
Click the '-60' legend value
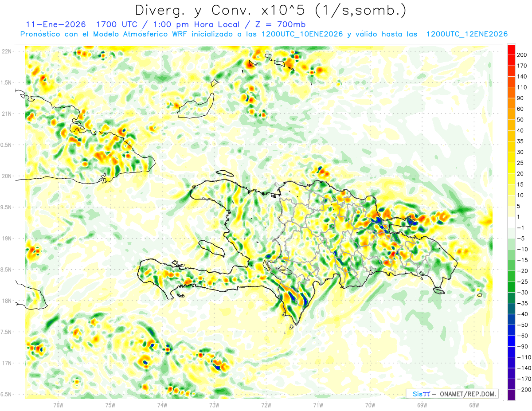524,336
